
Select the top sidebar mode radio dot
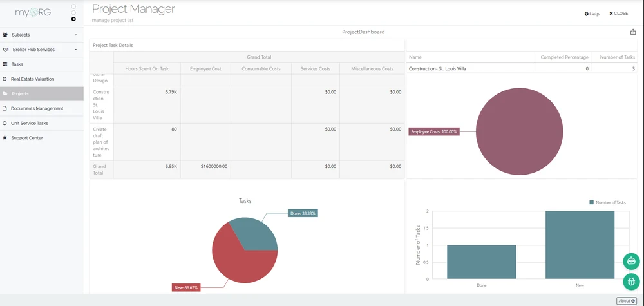(x=73, y=6)
